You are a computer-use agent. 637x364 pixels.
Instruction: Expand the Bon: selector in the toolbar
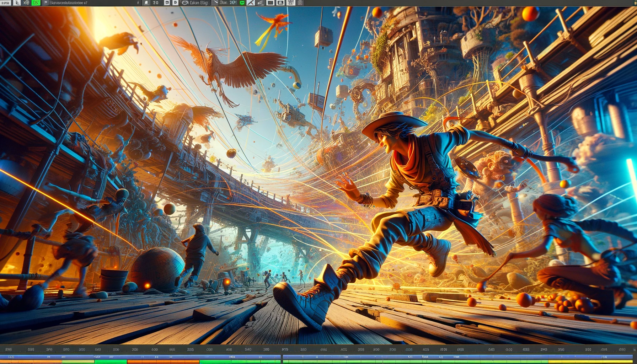[224, 2]
